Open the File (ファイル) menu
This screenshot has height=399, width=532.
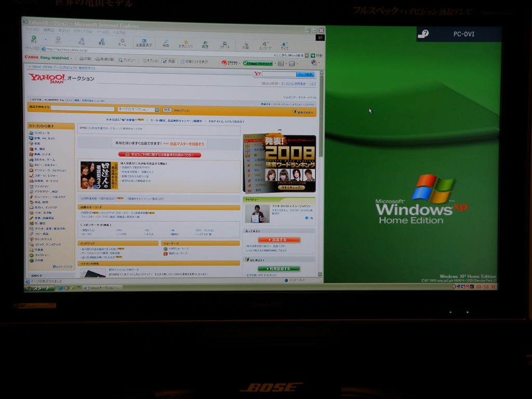point(32,30)
